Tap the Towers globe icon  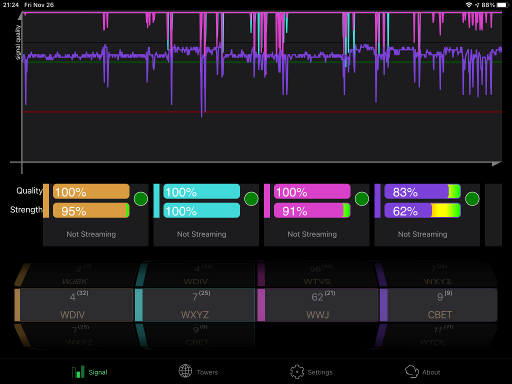[185, 371]
